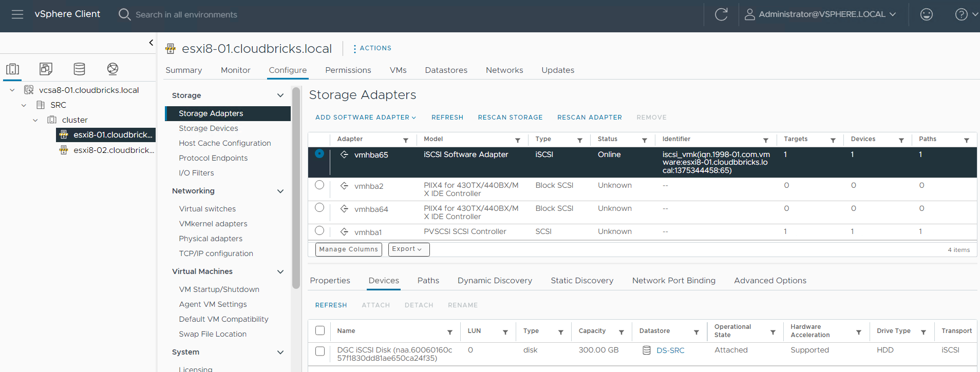Filter the Paths column

(x=967, y=140)
